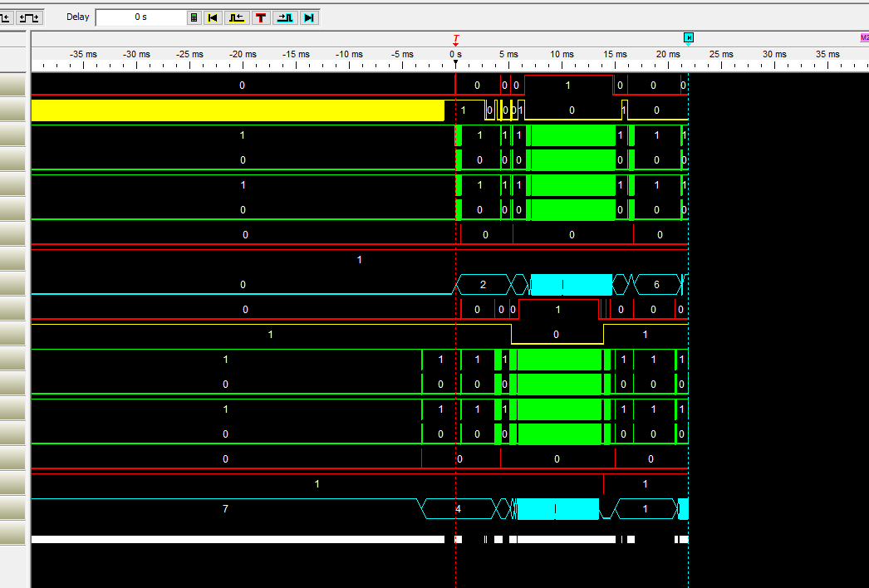Click the 0 s ruler label
The image size is (869, 588).
(x=455, y=54)
